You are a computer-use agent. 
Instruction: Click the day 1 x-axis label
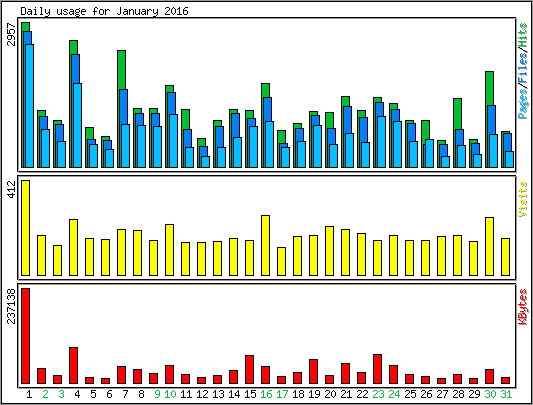coord(29,394)
